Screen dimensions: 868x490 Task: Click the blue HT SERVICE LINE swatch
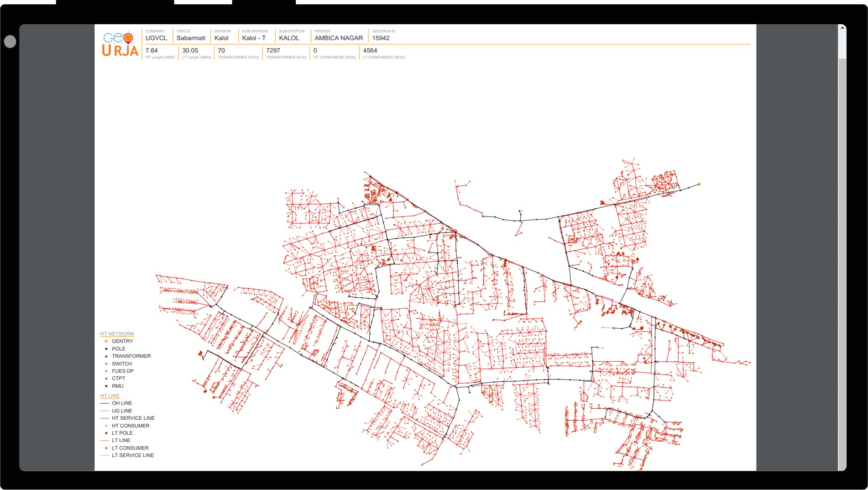[x=105, y=418]
